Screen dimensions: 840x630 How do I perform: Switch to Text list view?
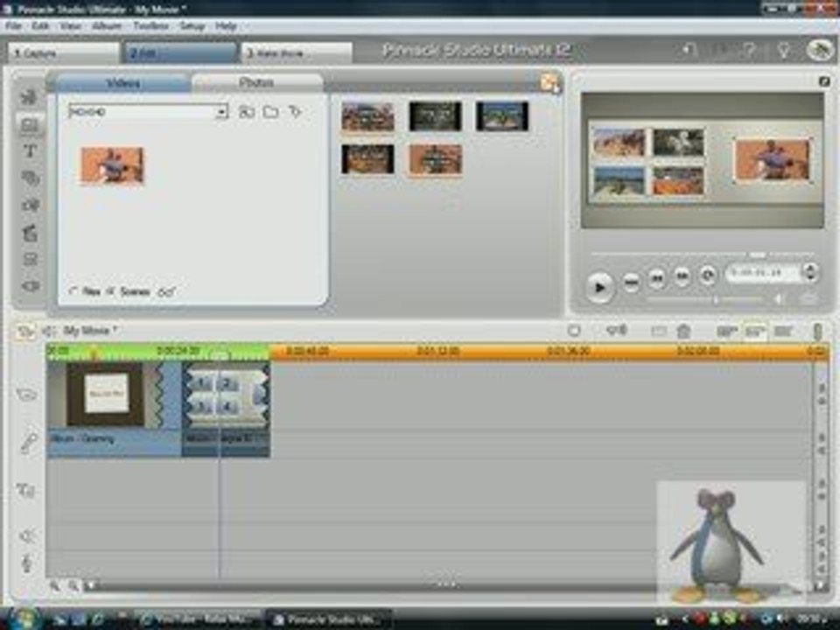tap(783, 331)
